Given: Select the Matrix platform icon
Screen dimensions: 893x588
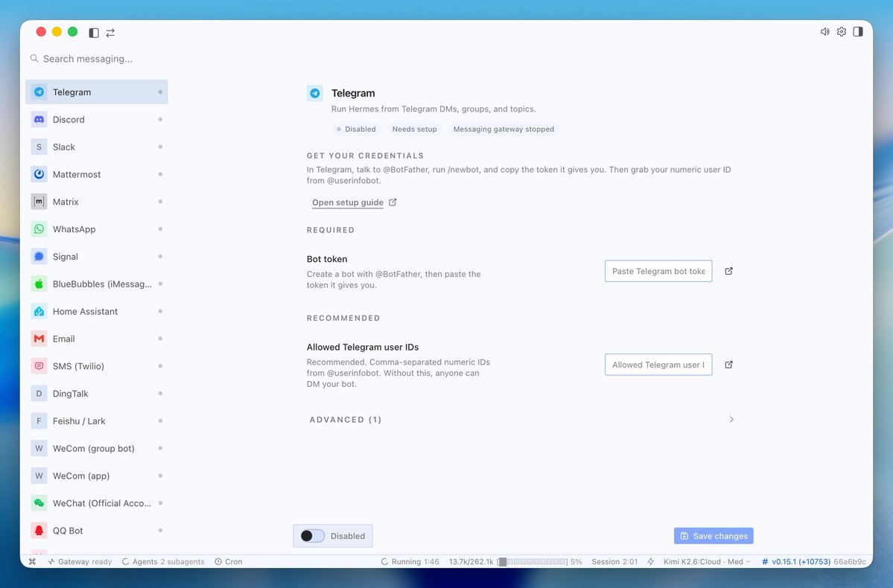Looking at the screenshot, I should coord(39,202).
